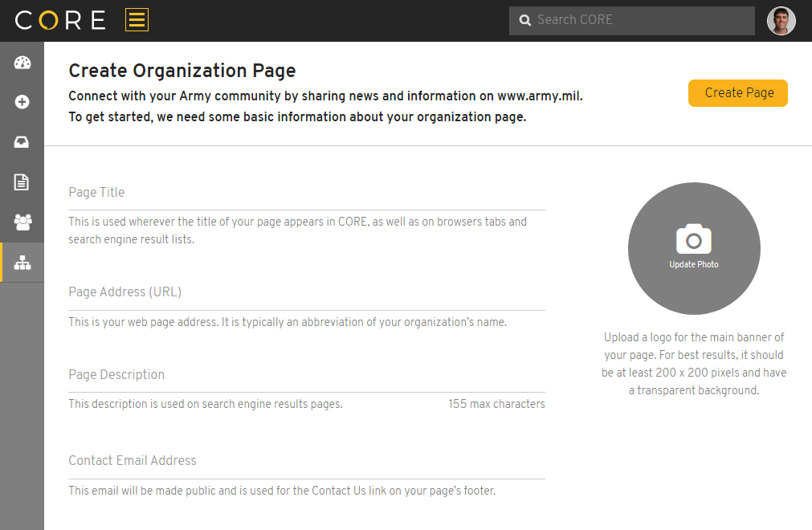The image size is (812, 530).
Task: Click into the Page Title field
Action: tap(307, 193)
